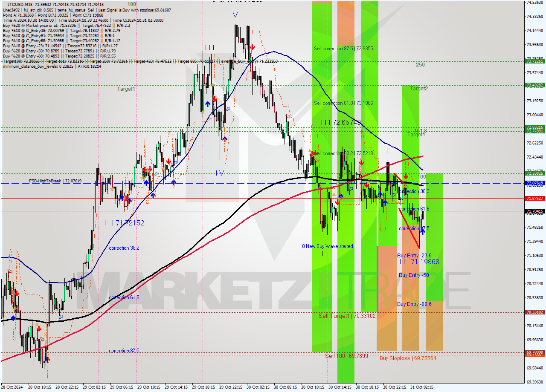Click the 73.00440 price axis value
Image resolution: width=546 pixels, height=392 pixels.
pyautogui.click(x=534, y=115)
